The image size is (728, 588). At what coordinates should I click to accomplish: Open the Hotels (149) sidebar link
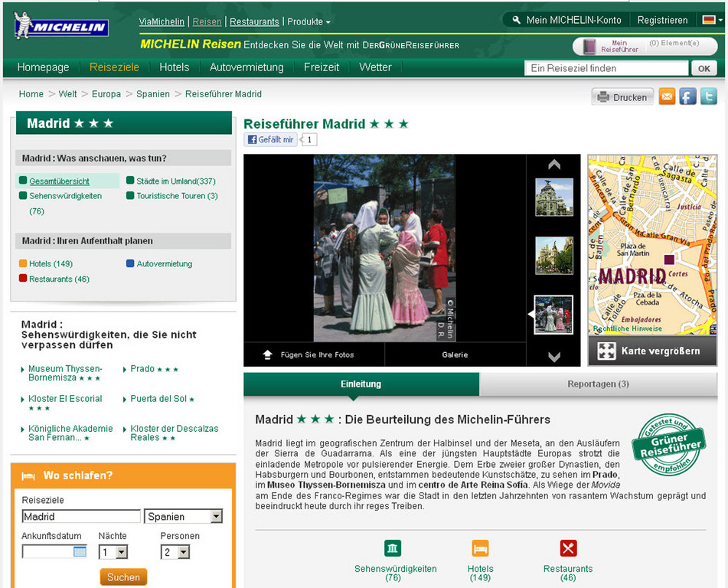[51, 264]
